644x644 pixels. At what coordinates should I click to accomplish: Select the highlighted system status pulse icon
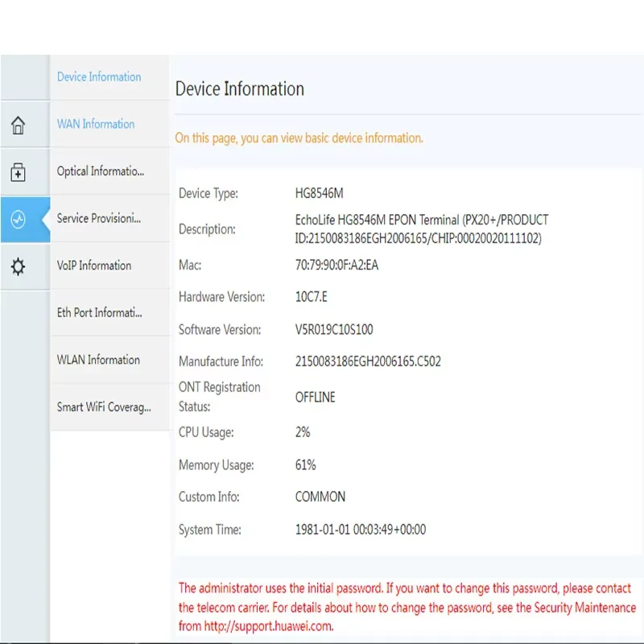(x=18, y=220)
